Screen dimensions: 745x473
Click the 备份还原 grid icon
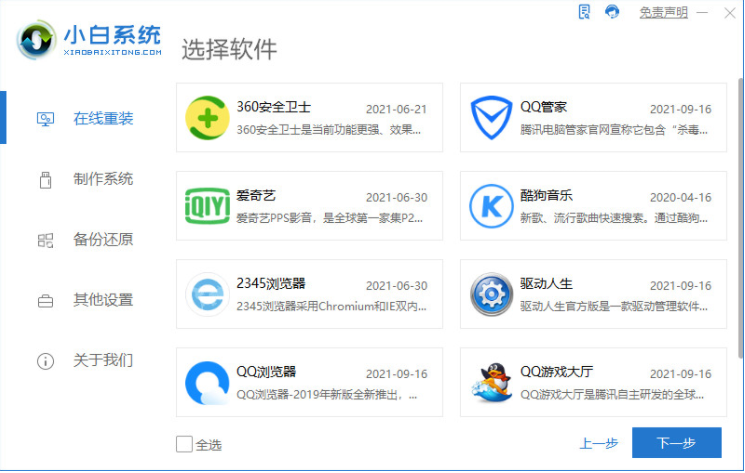click(x=46, y=240)
